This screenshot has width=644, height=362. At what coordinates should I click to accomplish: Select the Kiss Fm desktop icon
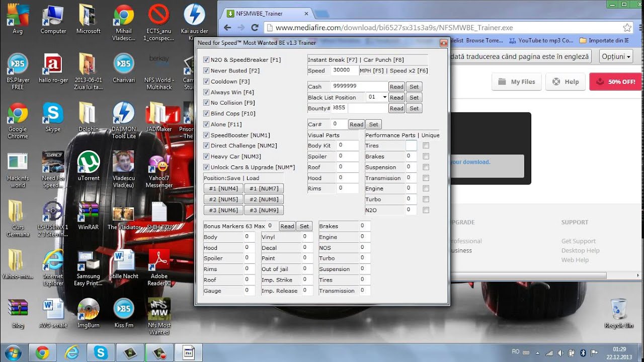pos(124,313)
